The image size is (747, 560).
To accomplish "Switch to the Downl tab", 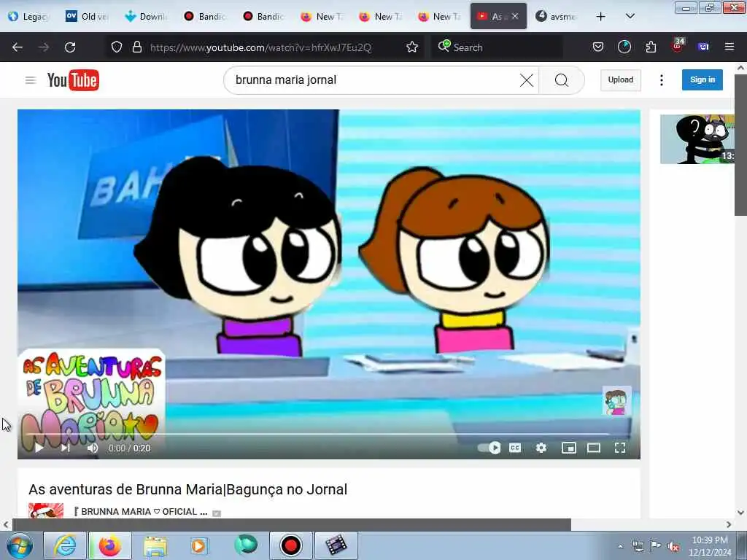I will click(146, 16).
